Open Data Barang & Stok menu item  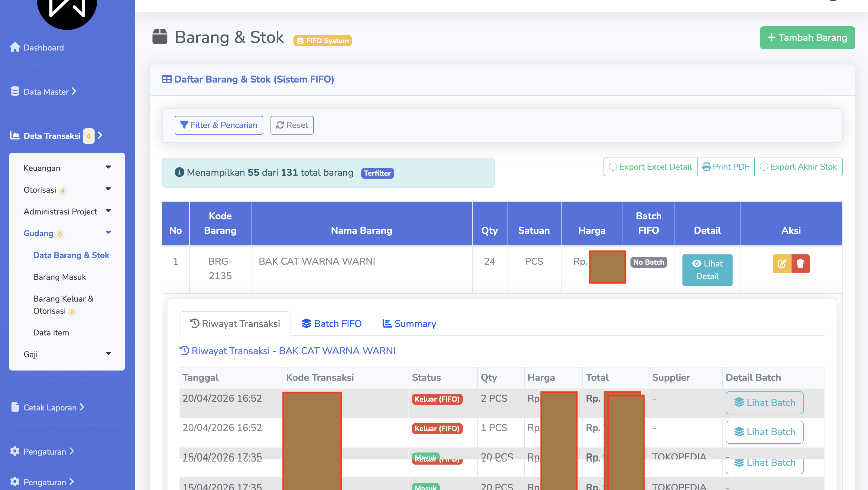(x=71, y=255)
